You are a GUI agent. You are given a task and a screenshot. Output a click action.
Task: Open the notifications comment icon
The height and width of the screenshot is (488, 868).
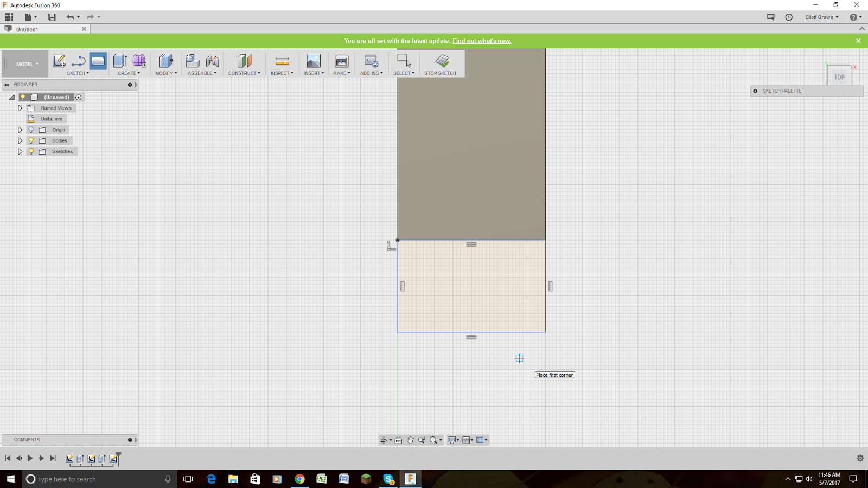pos(770,17)
